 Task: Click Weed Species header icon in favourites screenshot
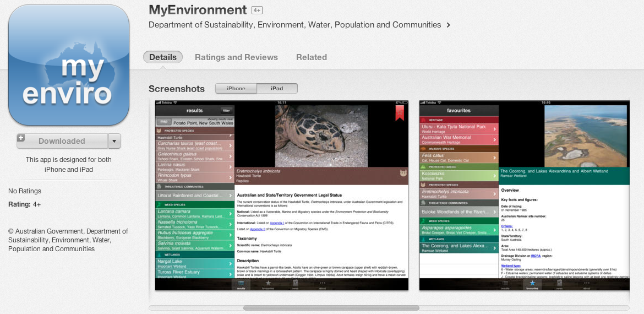point(423,221)
